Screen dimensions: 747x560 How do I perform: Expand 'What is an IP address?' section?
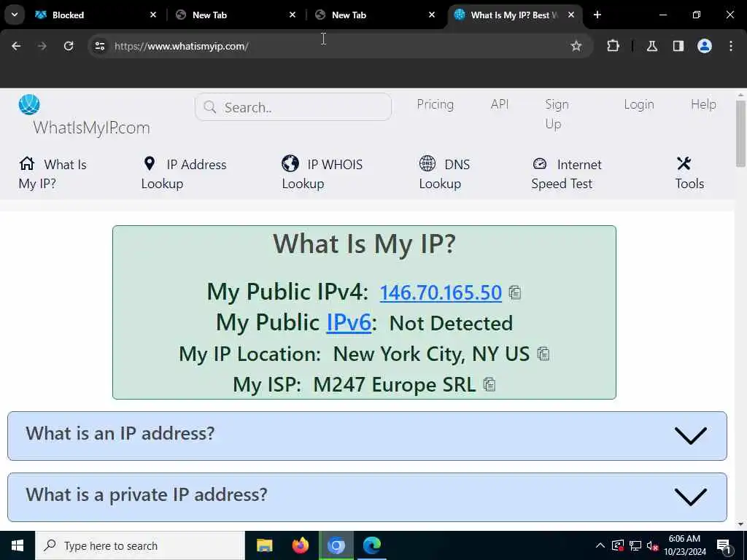click(368, 436)
